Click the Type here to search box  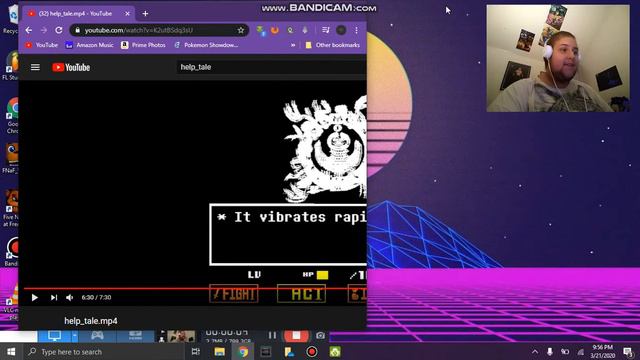104,352
